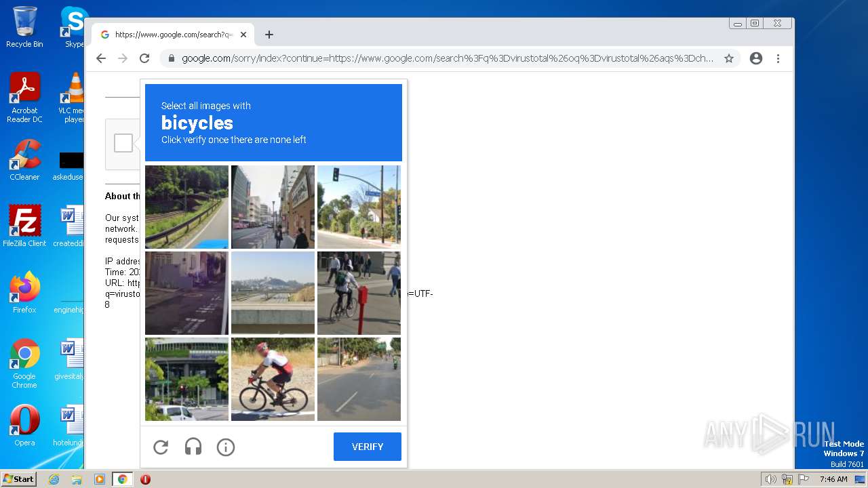
Task: Open the givesitaly Word document on the desktop
Action: (x=69, y=359)
